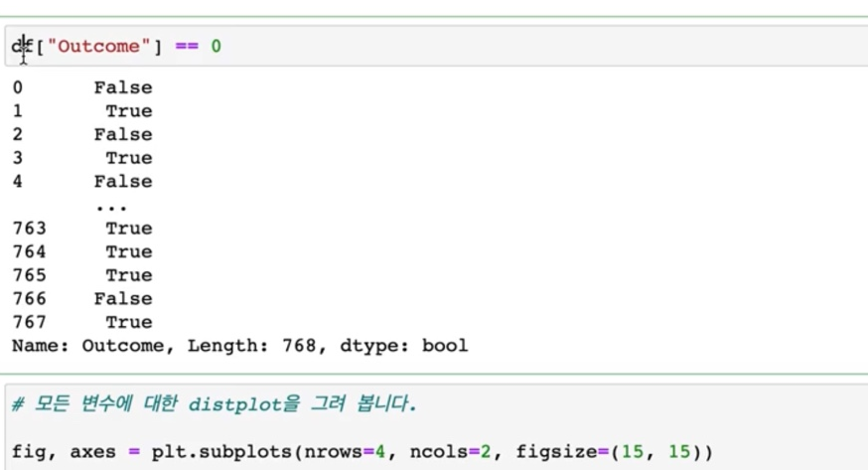Click the nrows=4 argument
This screenshot has width=868, height=470.
(x=345, y=452)
